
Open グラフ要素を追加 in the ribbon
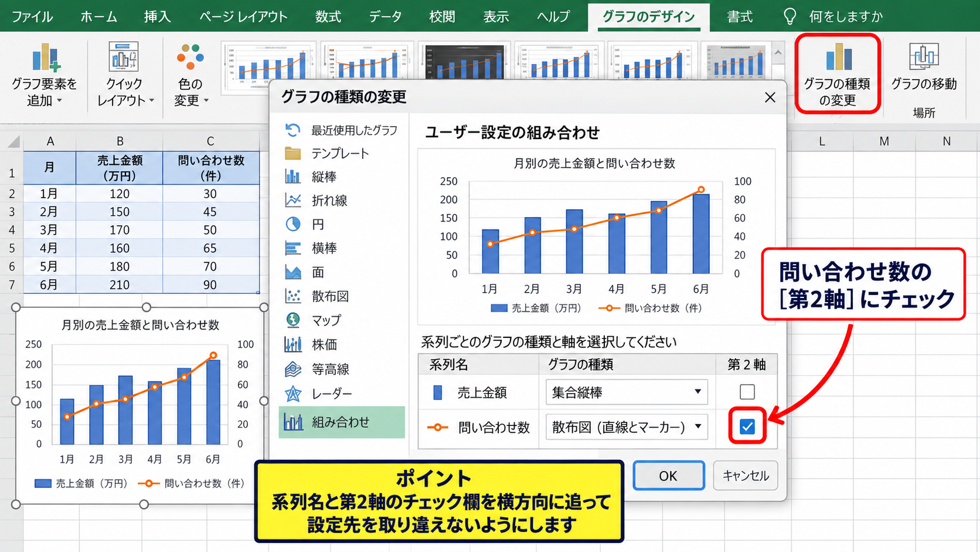[45, 75]
